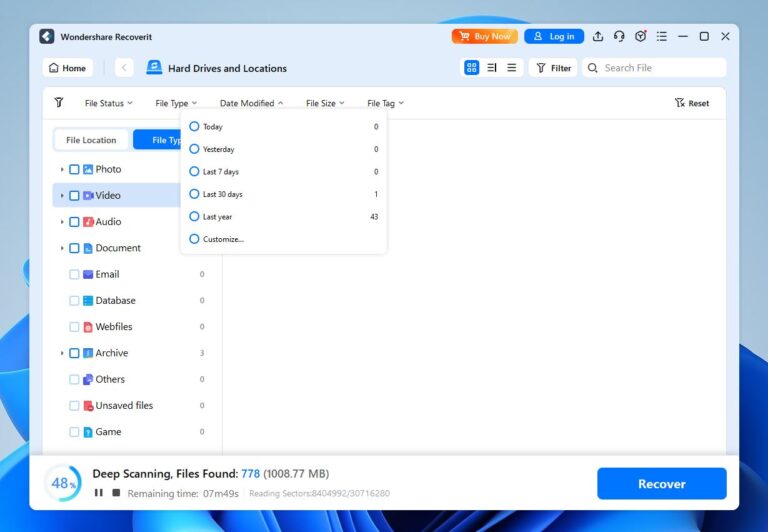This screenshot has width=768, height=532.
Task: Check the Email file type checkbox
Action: (74, 274)
